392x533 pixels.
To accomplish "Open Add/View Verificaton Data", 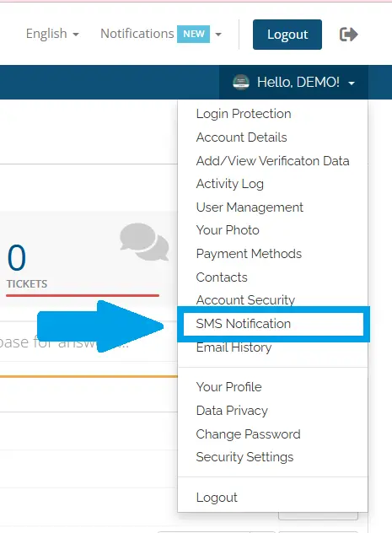I will (273, 161).
